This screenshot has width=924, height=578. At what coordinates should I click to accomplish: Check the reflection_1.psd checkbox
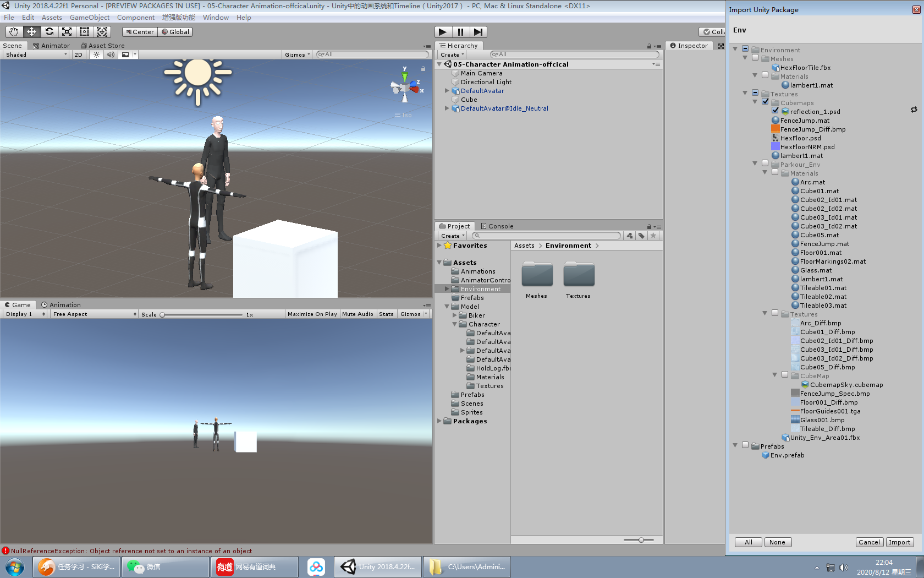coord(775,111)
